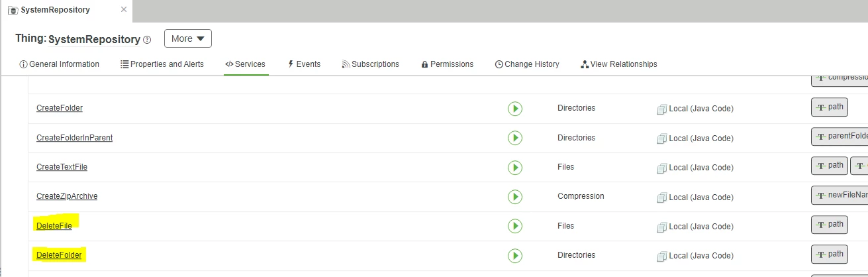Open the Subscriptions tab

(x=371, y=64)
